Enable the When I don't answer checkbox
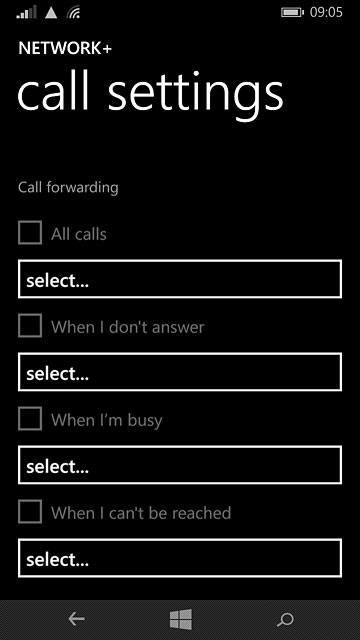 click(x=30, y=325)
